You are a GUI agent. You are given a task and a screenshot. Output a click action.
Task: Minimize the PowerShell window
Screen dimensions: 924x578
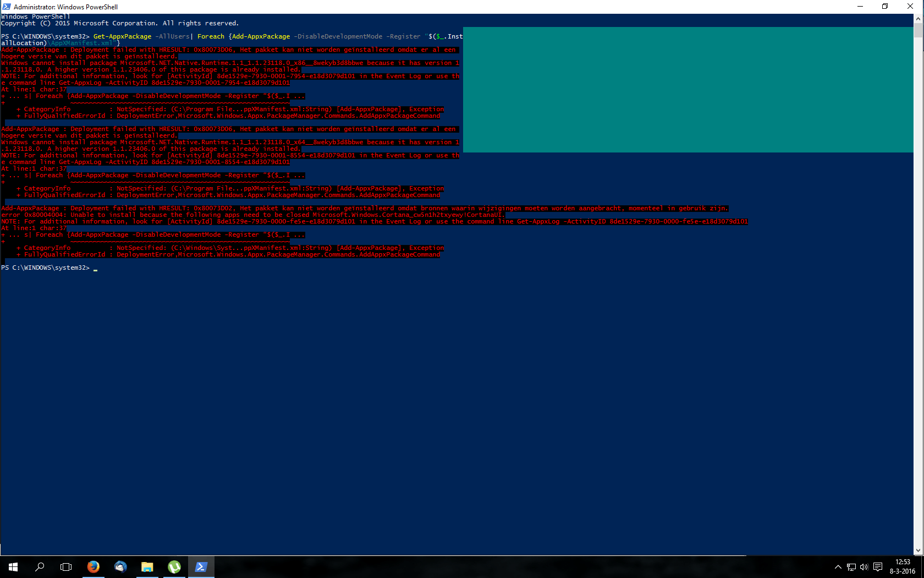coord(860,7)
